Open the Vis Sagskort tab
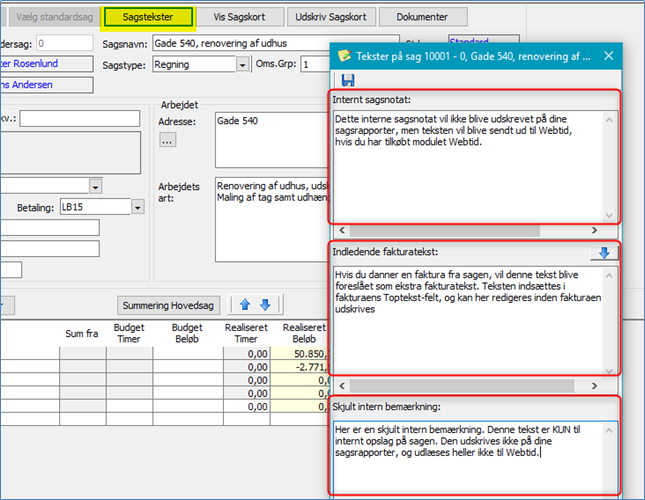This screenshot has width=645, height=500. point(239,17)
